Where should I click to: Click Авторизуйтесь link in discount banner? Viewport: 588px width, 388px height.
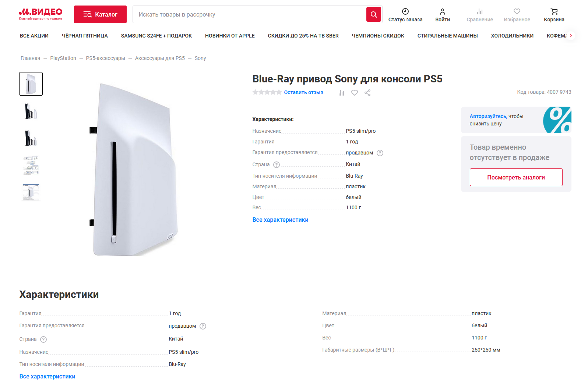(x=487, y=116)
